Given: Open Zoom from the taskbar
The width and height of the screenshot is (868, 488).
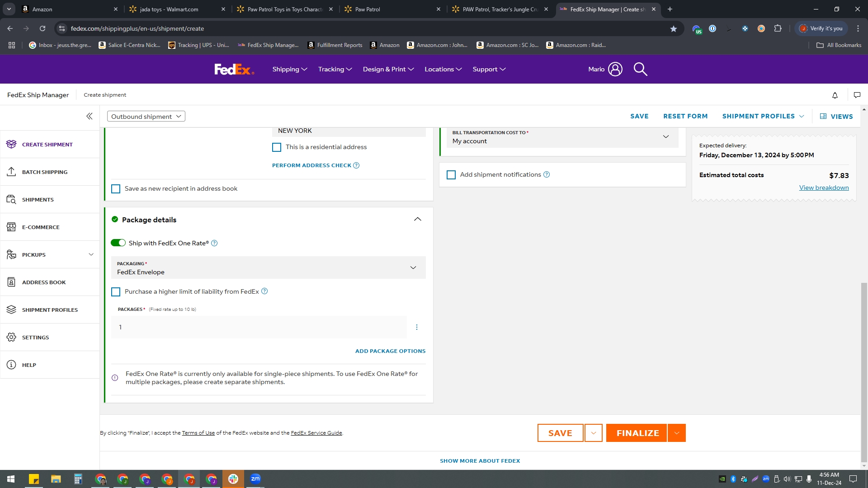Looking at the screenshot, I should [255, 479].
